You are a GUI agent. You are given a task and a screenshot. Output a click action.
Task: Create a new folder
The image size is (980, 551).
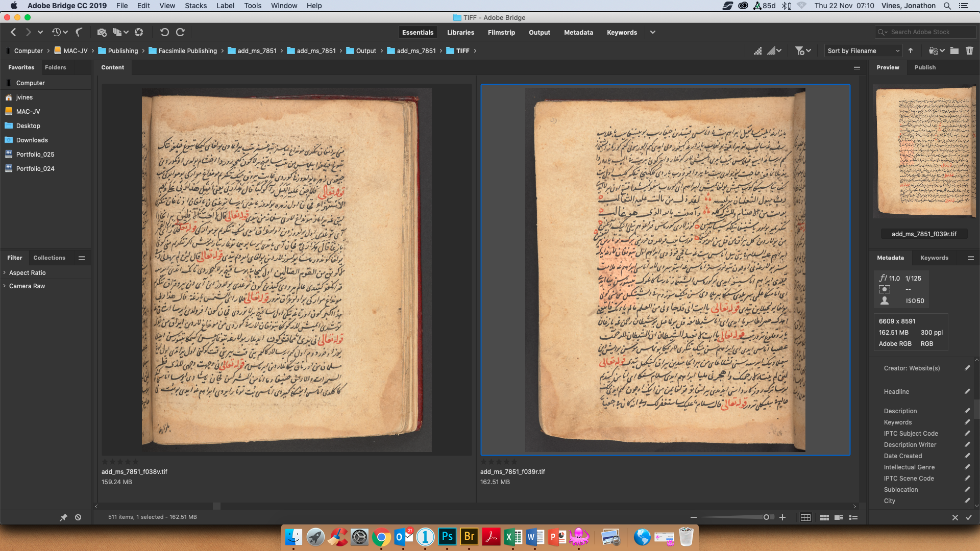pyautogui.click(x=954, y=51)
